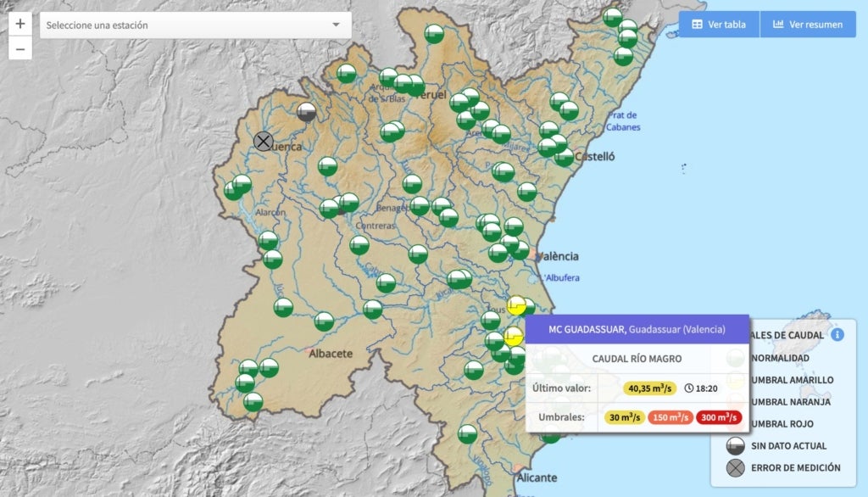
Task: Click the orange 150 m³/s threshold badge
Action: (670, 417)
